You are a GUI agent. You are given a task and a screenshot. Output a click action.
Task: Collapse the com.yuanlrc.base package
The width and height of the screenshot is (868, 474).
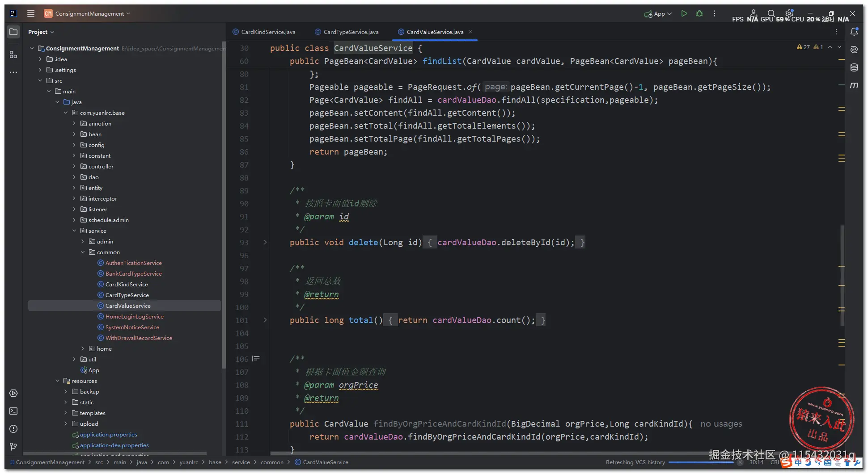[x=66, y=113]
